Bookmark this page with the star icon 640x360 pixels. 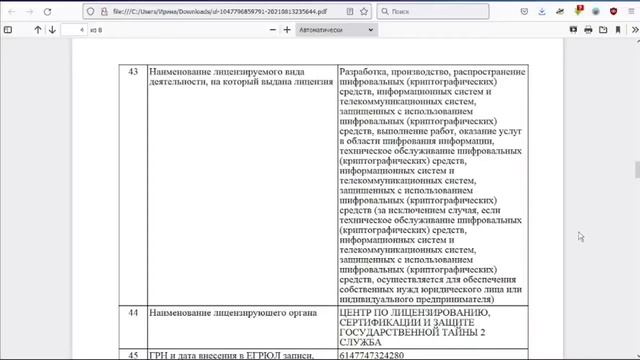pos(364,12)
